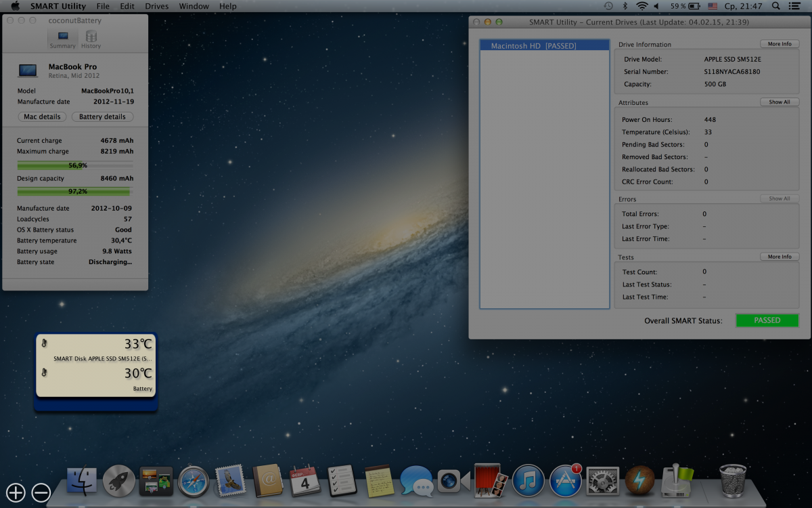Click the 97,2% design capacity bar
Viewport: 812px width, 508px height.
click(75, 191)
